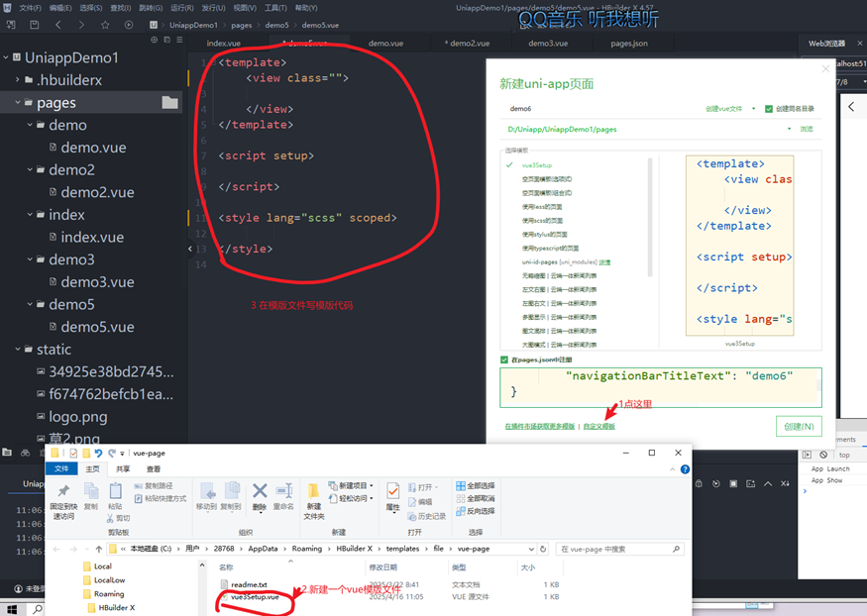Open the path dropdown next to D:/Uniapp/UniappDemo1/pages
Viewport: 867px width, 616px height.
click(x=789, y=129)
